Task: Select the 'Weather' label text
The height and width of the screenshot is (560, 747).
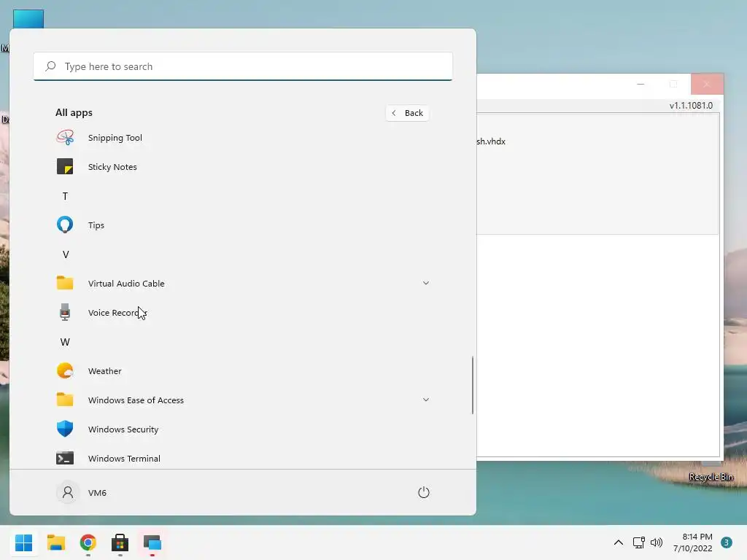Action: 105,371
